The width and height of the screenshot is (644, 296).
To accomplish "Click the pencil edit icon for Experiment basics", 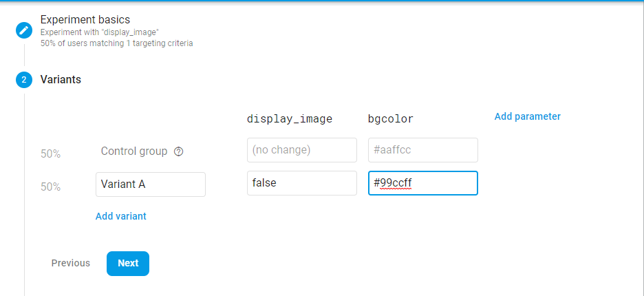I will tap(24, 31).
